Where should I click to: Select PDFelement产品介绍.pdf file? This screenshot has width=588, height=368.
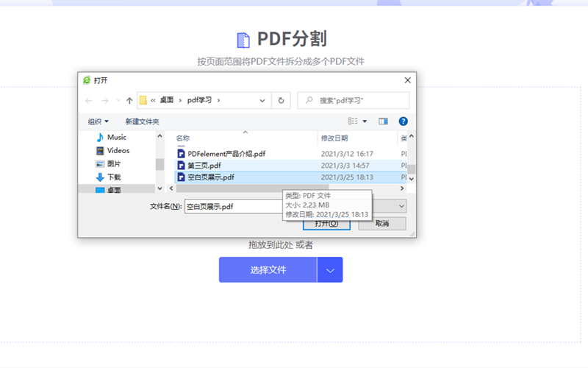pyautogui.click(x=226, y=154)
